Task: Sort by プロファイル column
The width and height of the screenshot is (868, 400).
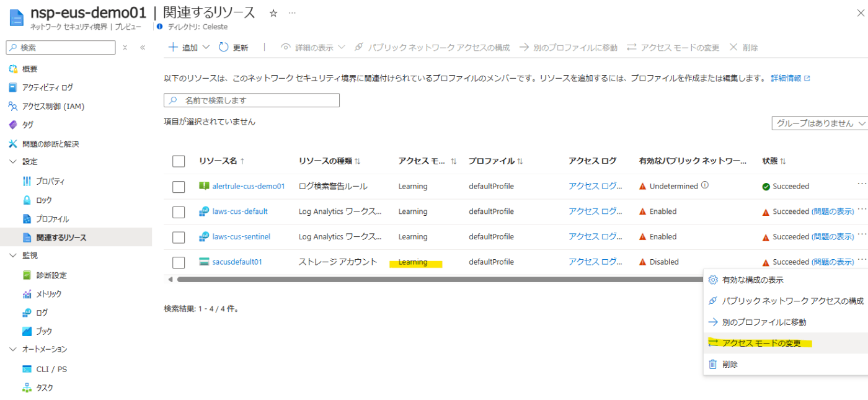Action: 496,161
